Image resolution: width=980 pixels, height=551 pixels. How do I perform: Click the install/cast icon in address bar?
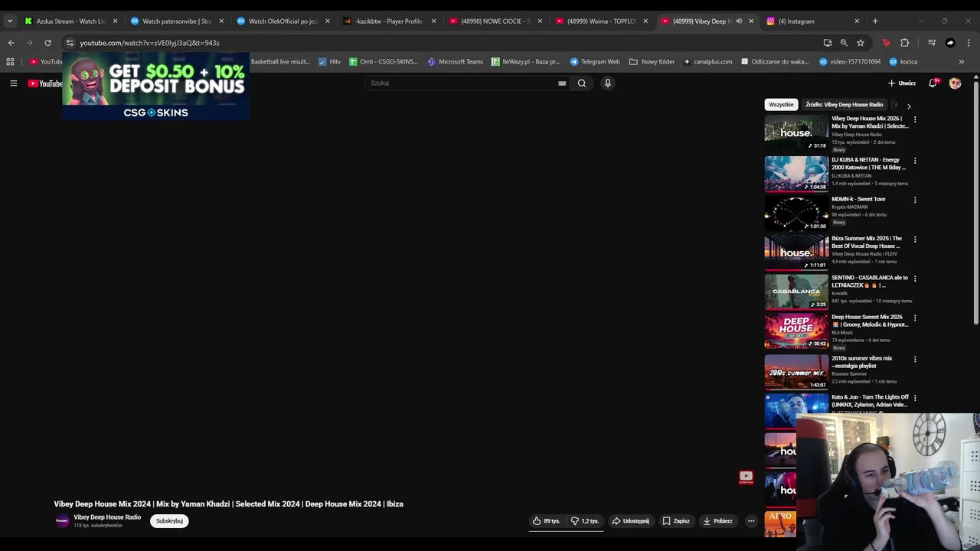click(828, 43)
